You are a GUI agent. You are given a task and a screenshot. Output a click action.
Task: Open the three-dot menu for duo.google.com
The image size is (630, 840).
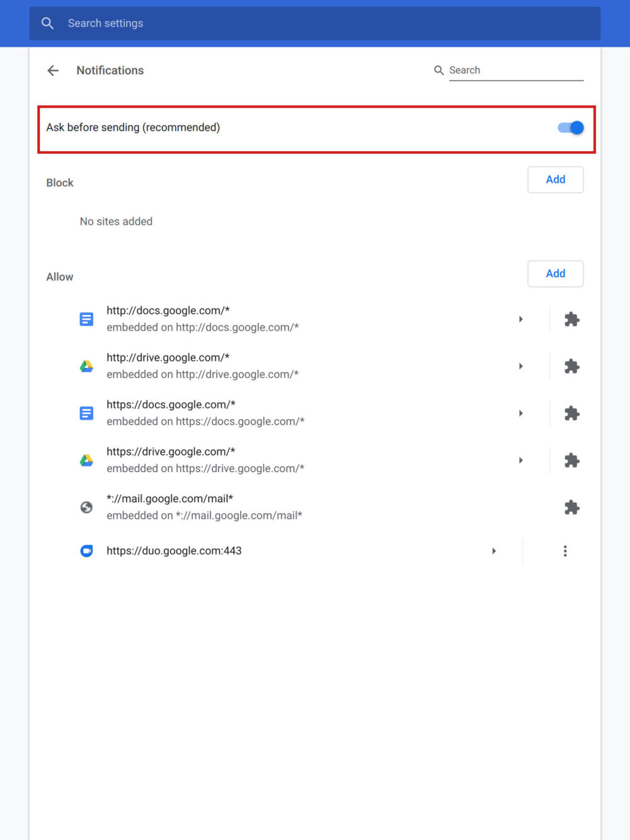coord(565,550)
